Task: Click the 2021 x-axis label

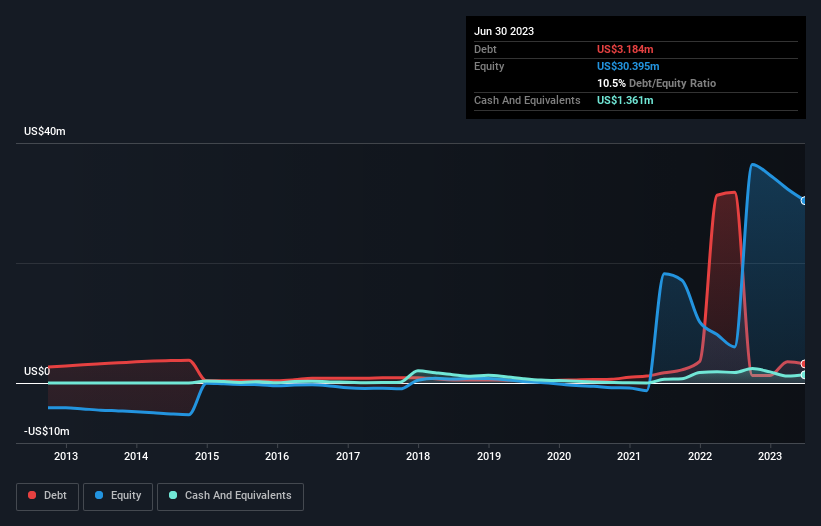Action: coord(629,456)
